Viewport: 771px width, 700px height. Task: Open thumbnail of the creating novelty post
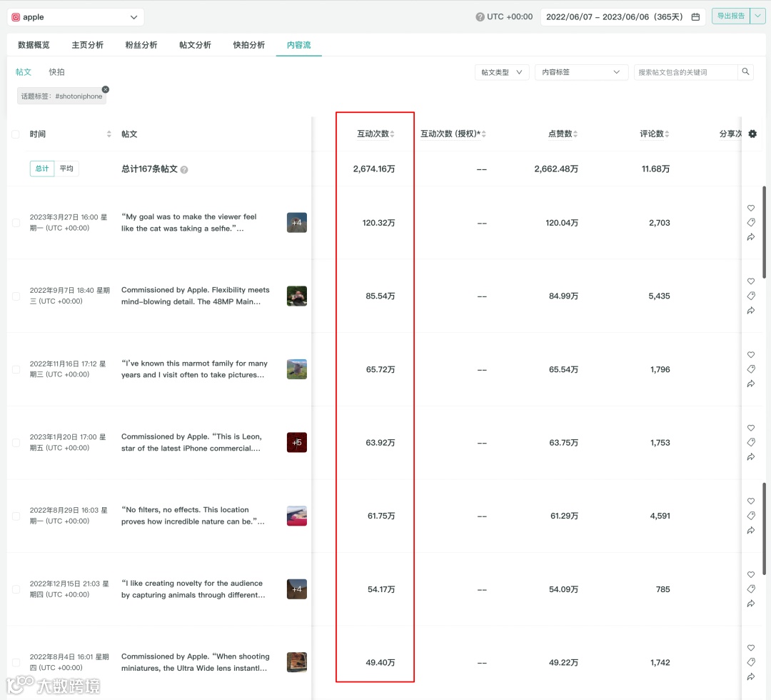[x=297, y=589]
